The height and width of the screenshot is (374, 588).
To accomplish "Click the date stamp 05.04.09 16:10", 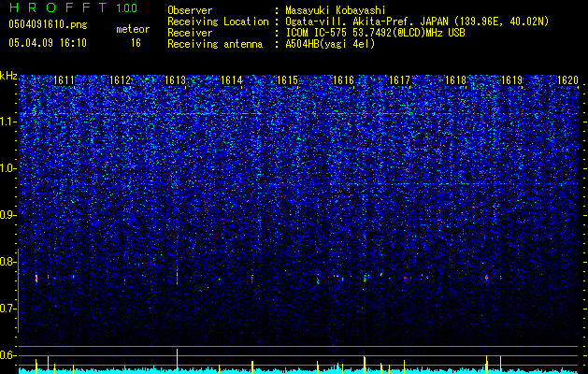I will 48,43.
